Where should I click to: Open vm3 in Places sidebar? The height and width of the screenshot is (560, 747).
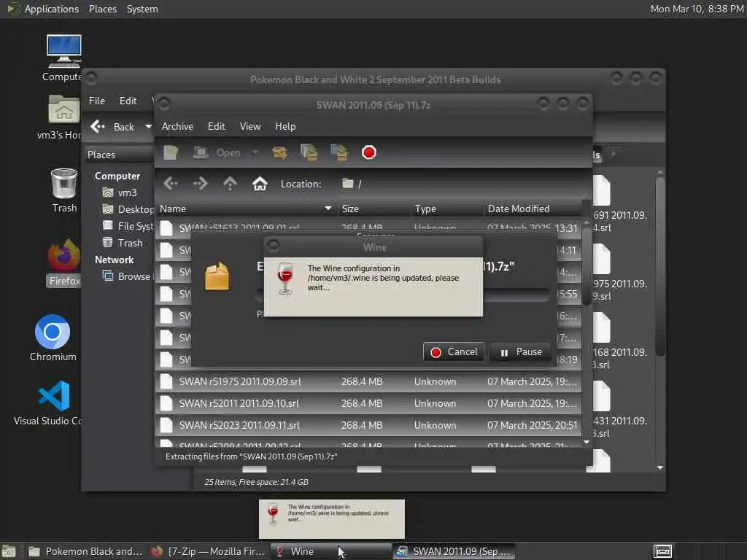click(x=120, y=192)
